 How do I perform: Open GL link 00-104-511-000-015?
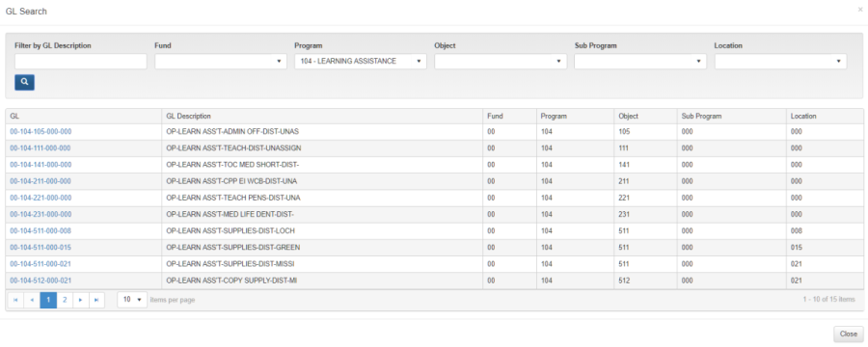pos(41,248)
